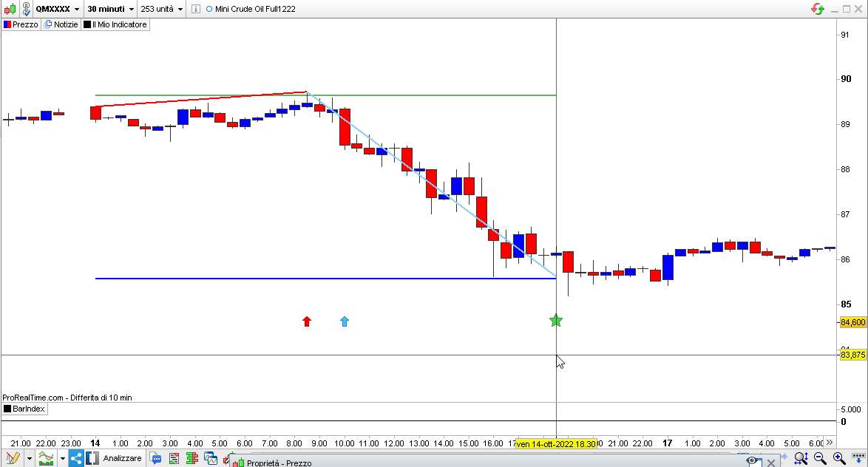Expand the 253 unità dropdown
Image resolution: width=868 pixels, height=467 pixels.
click(161, 9)
